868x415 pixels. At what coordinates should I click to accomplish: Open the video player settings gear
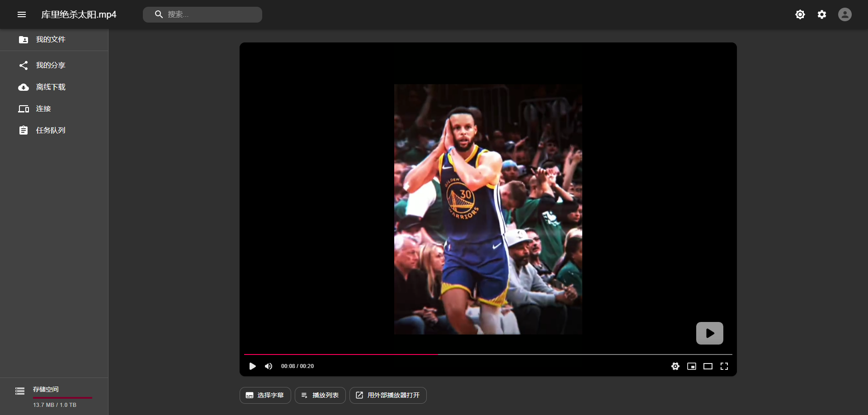pos(675,366)
